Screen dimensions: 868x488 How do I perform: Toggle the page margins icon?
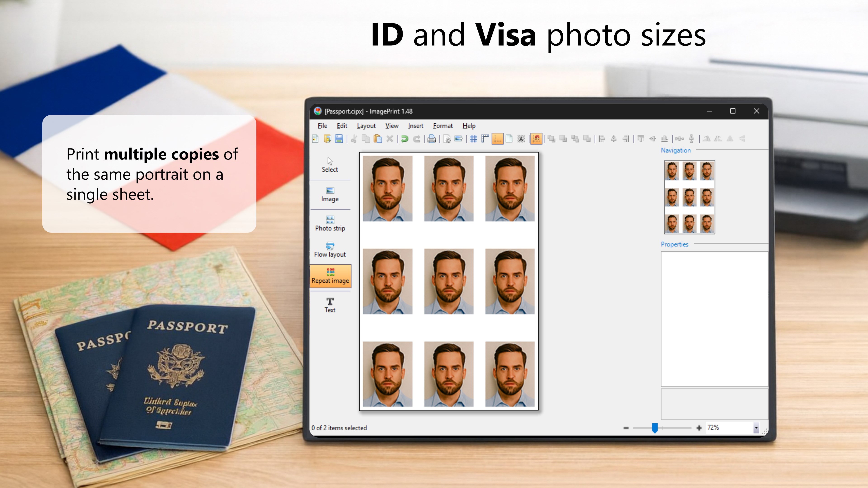(509, 139)
